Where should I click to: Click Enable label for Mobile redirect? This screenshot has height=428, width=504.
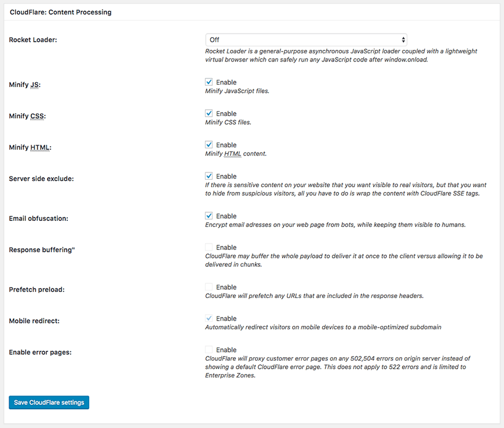pyautogui.click(x=227, y=318)
